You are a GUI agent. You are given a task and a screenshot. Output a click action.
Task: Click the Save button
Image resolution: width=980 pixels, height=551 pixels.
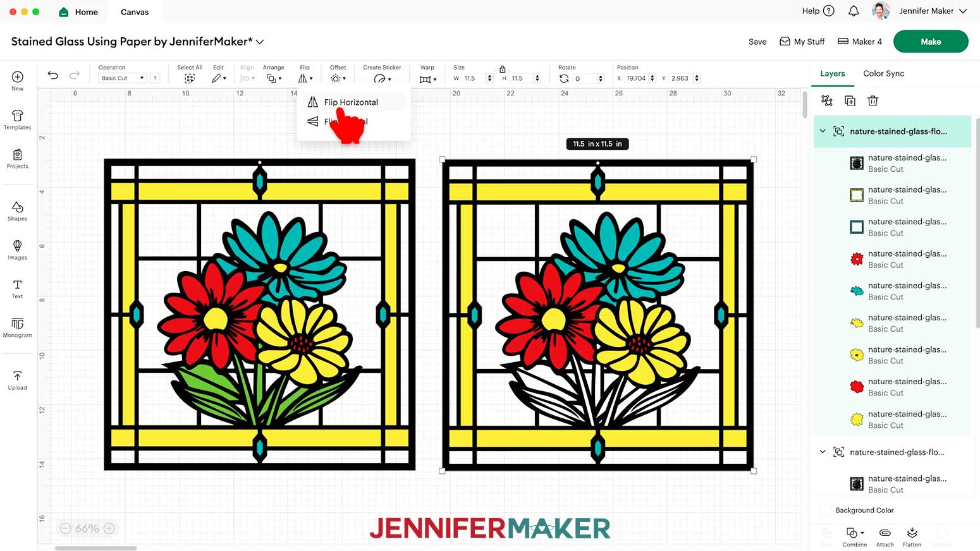[757, 42]
